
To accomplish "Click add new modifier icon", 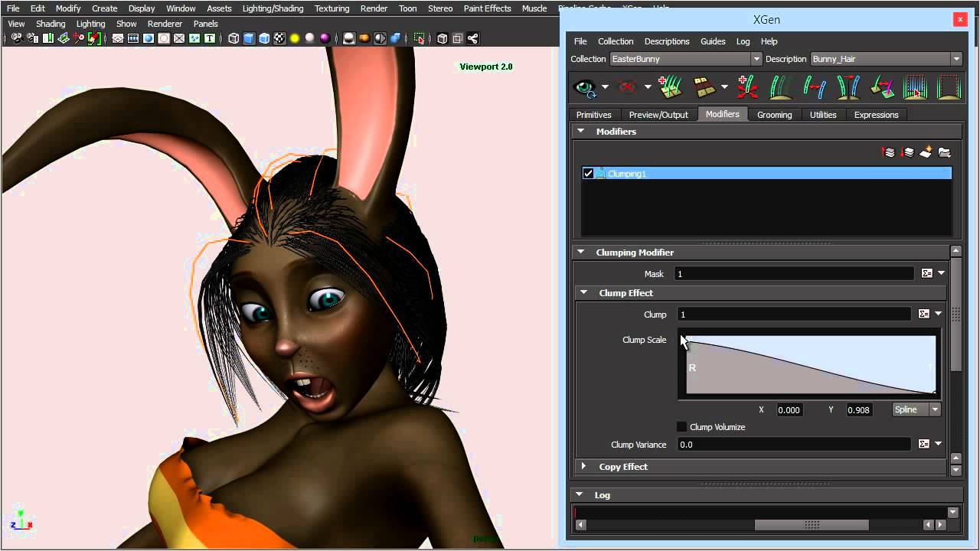I will point(926,152).
